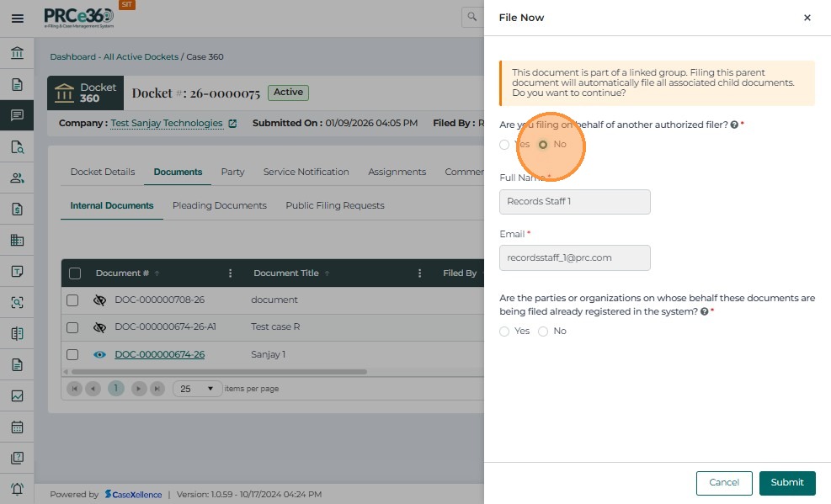Select Yes for filing on behalf
This screenshot has height=504, width=831.
504,145
